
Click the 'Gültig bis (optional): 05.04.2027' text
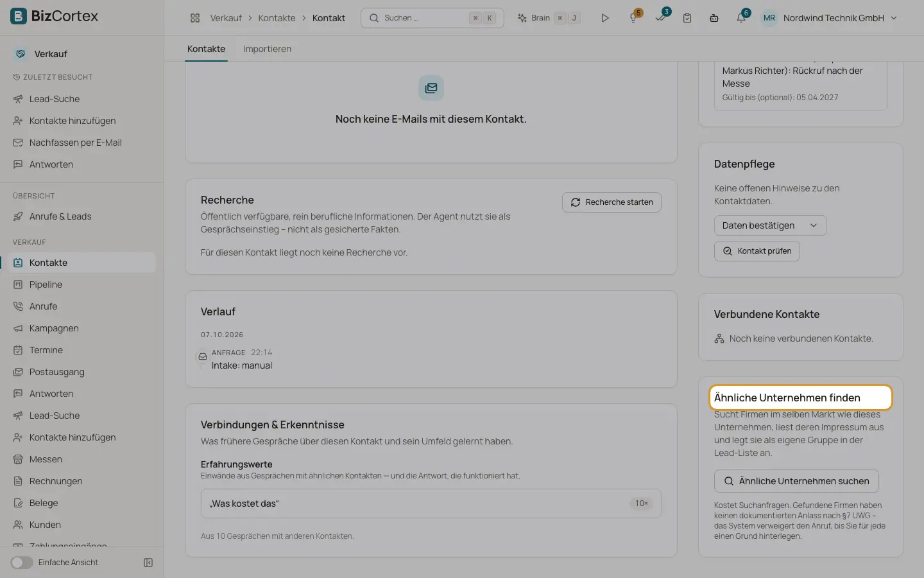tap(780, 98)
